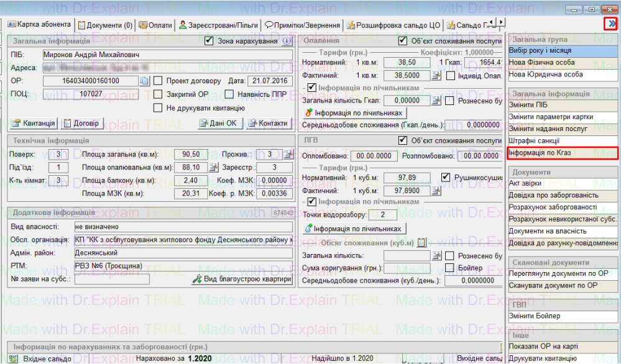Viewport: 621px width, 364px height.
Task: Click the Вид благоустрою квартири button
Action: click(x=242, y=279)
